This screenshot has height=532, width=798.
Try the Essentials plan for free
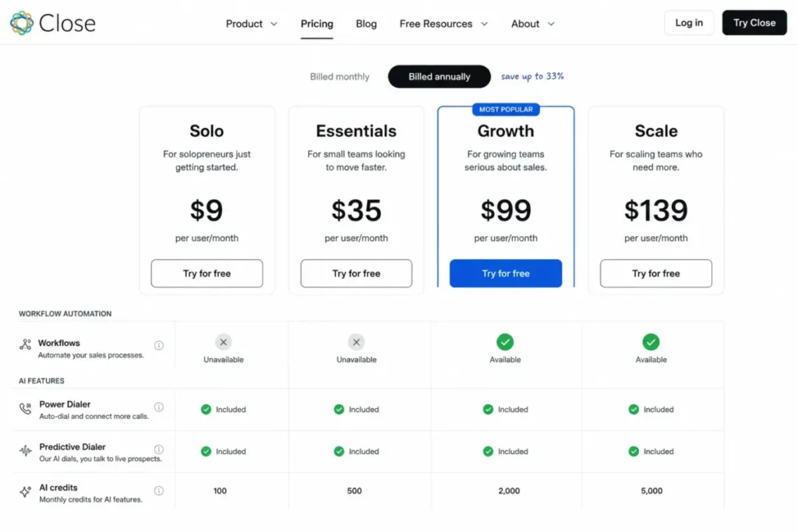pyautogui.click(x=356, y=273)
